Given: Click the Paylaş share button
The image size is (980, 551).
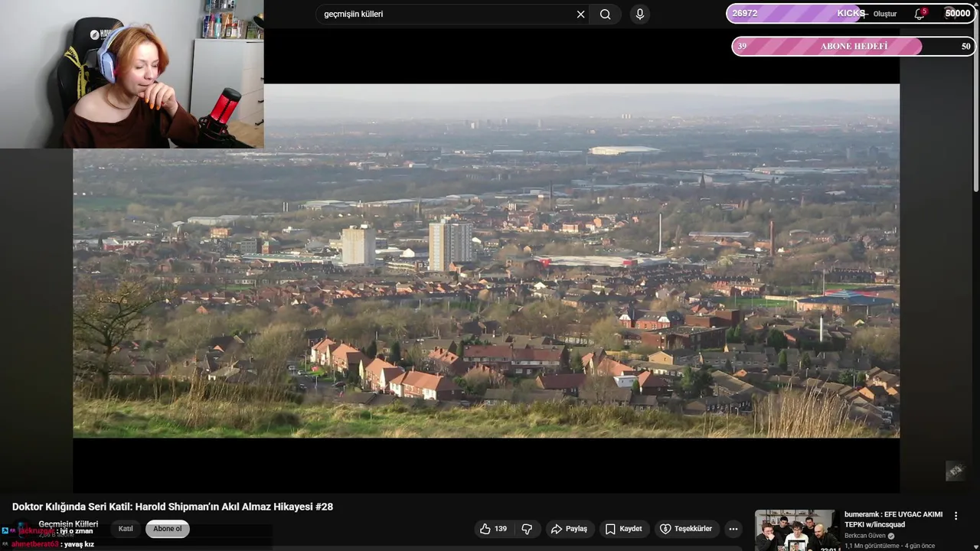Looking at the screenshot, I should click(569, 529).
